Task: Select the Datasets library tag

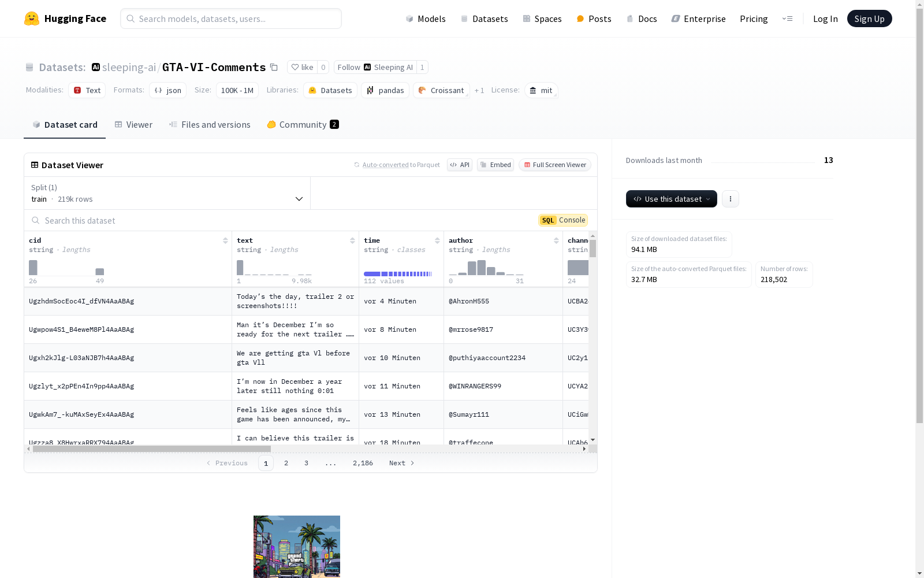Action: pyautogui.click(x=330, y=90)
